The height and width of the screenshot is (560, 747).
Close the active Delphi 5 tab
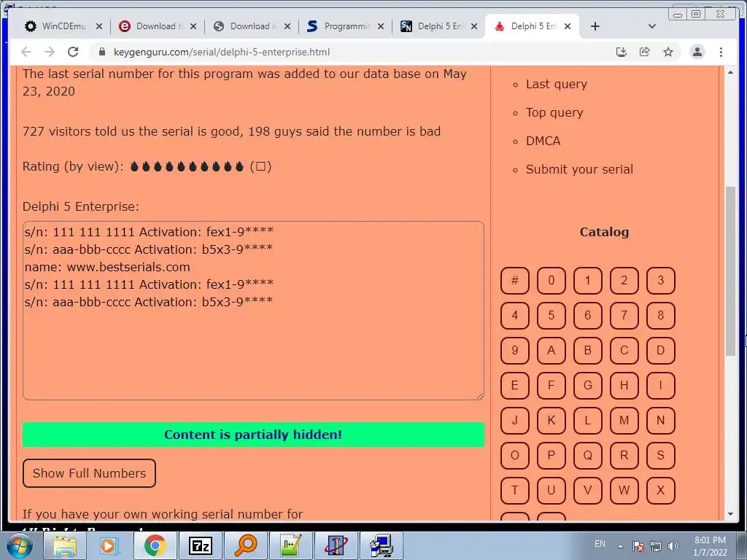point(568,26)
